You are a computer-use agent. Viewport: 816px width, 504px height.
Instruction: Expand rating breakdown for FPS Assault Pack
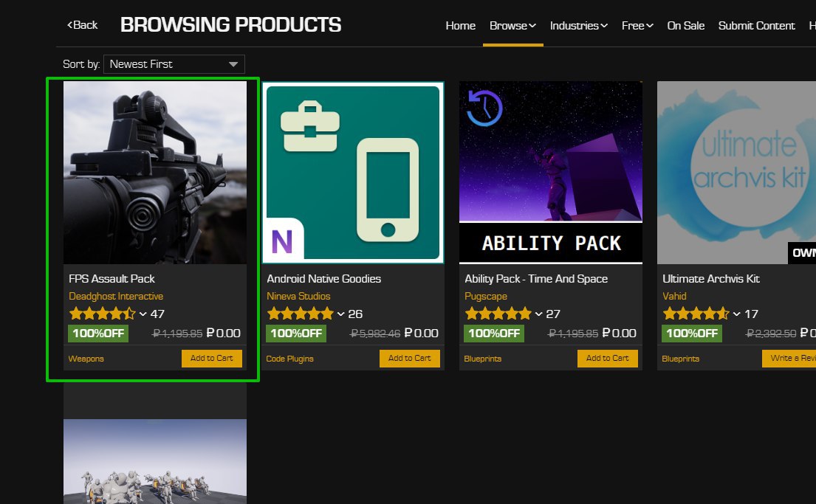tap(143, 314)
